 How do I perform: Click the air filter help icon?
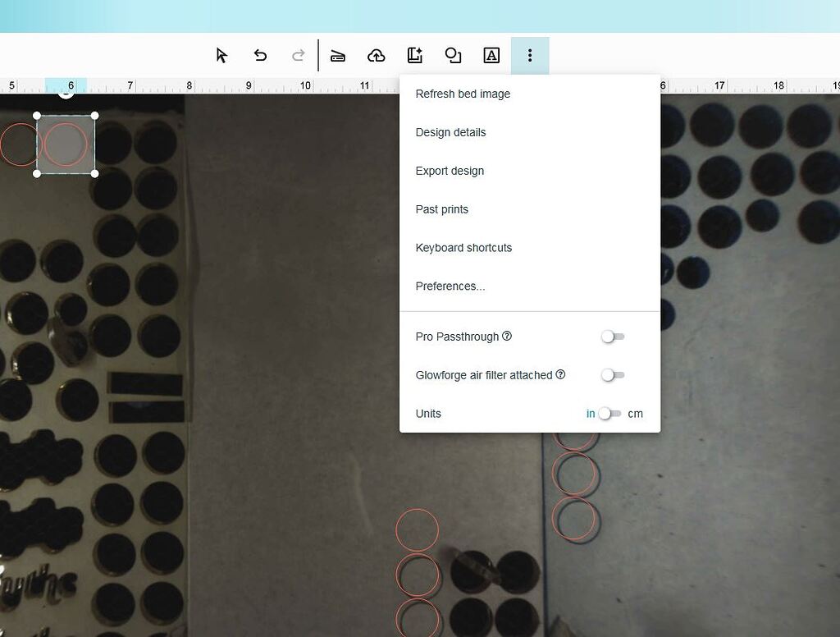point(561,374)
